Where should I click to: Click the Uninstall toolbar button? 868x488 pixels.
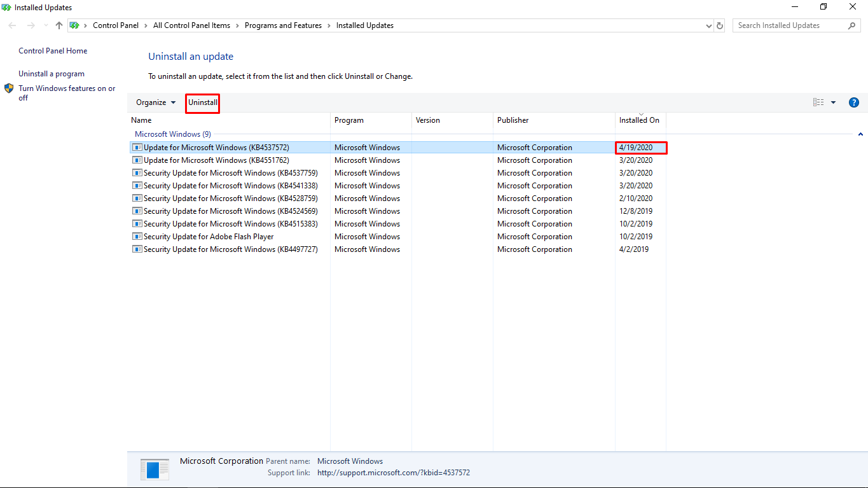[203, 102]
